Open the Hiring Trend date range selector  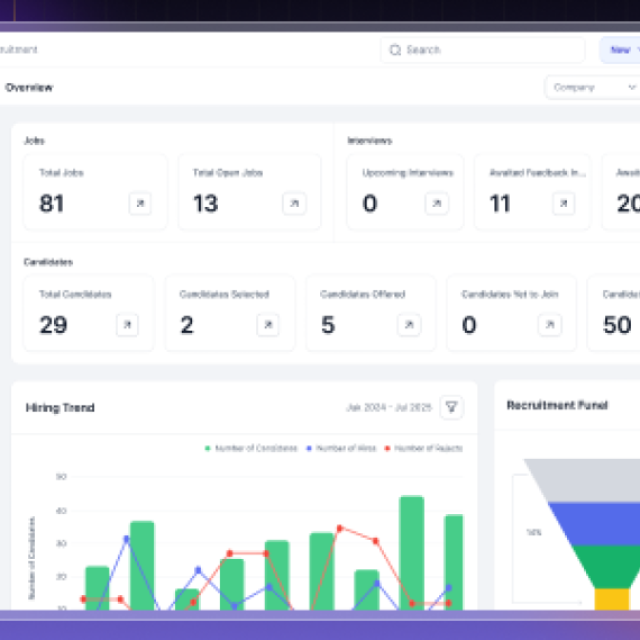(388, 408)
